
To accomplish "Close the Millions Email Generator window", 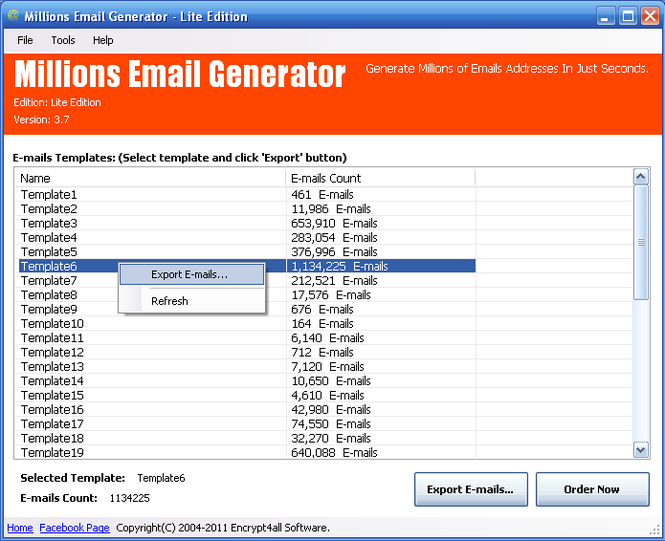I will click(650, 17).
